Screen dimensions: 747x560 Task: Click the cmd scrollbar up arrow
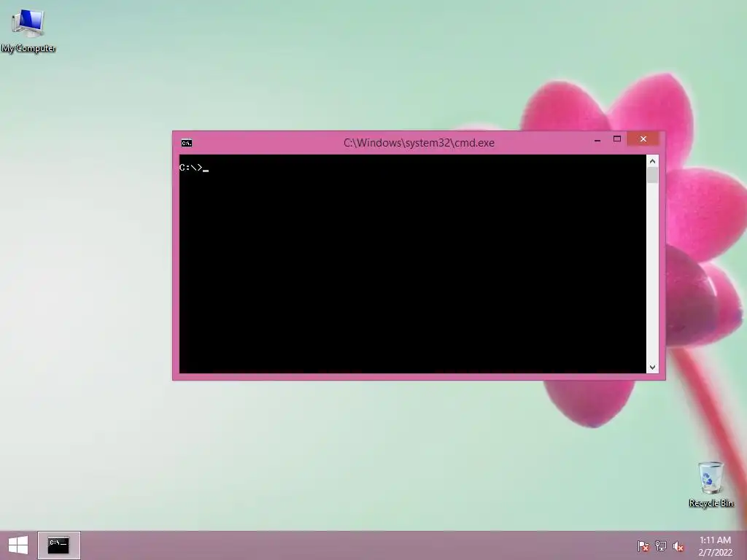pyautogui.click(x=652, y=161)
